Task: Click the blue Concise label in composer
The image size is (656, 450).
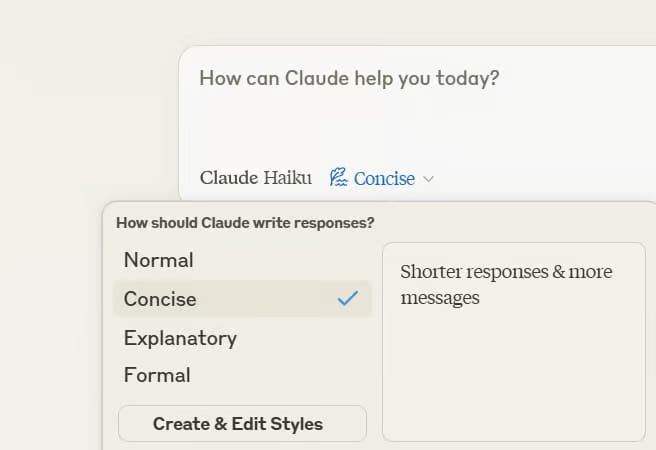Action: 384,178
